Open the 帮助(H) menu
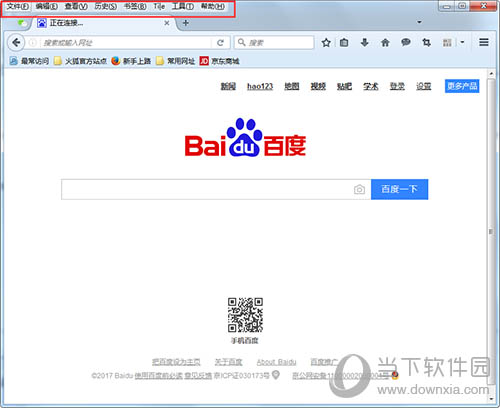 213,6
